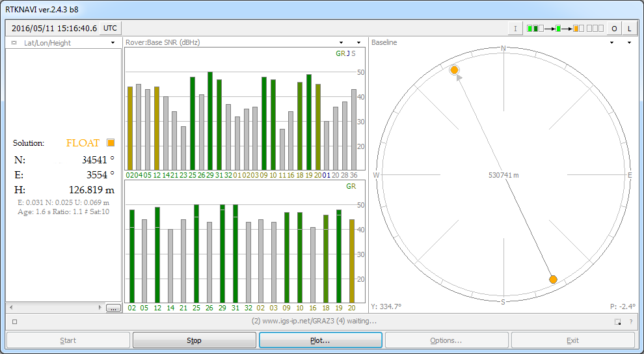
Task: Open the output streams dialog (O button)
Action: [613, 29]
